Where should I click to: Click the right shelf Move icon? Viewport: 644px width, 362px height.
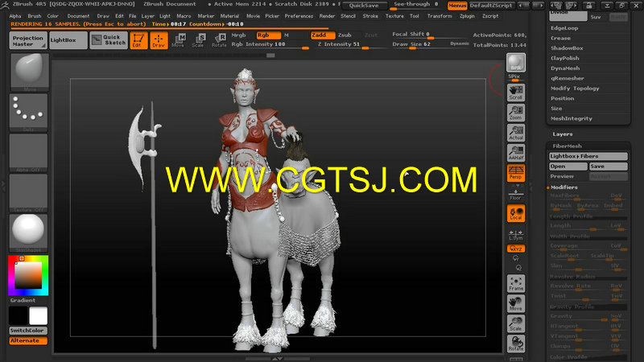[515, 304]
